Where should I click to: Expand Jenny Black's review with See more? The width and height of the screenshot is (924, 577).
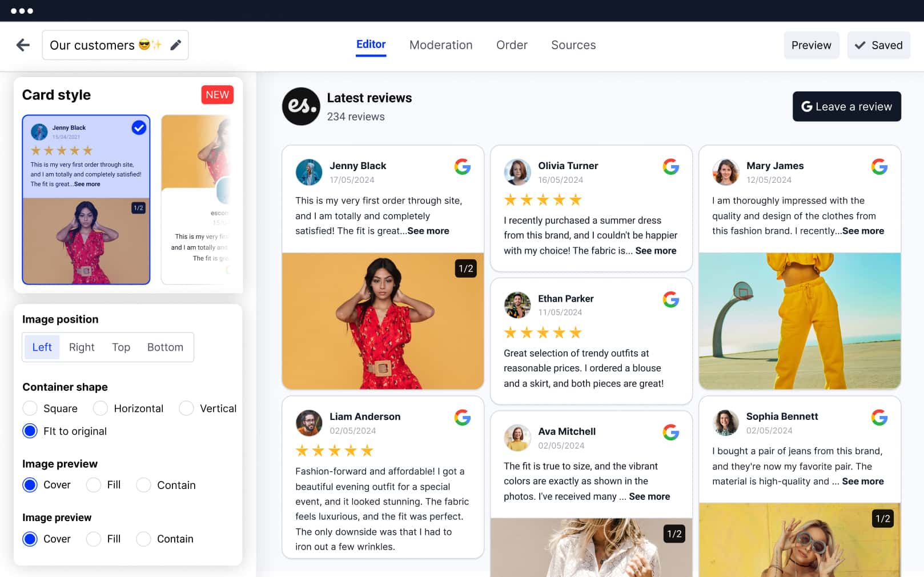click(428, 231)
